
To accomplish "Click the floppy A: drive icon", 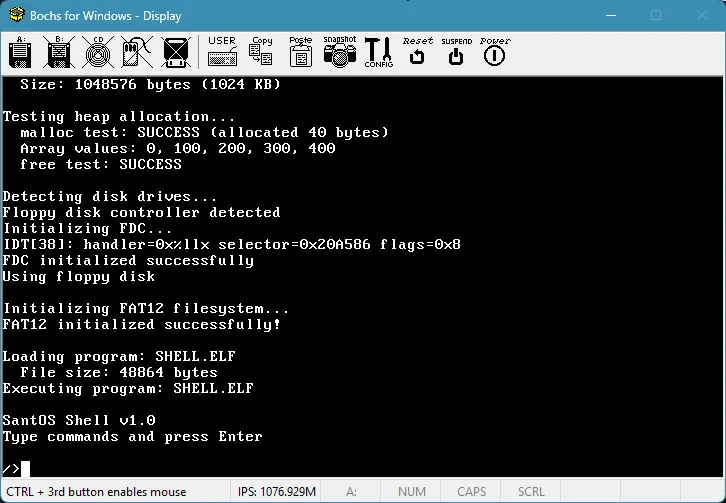I will pos(20,52).
